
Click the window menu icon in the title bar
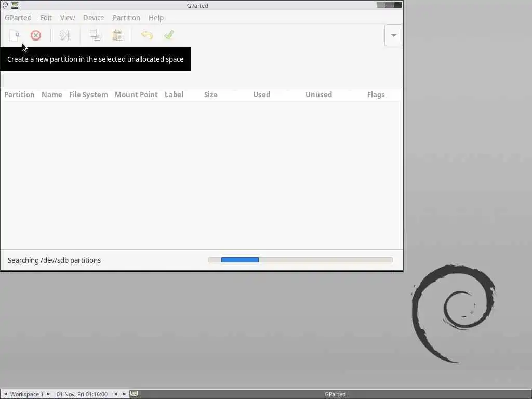pyautogui.click(x=5, y=5)
